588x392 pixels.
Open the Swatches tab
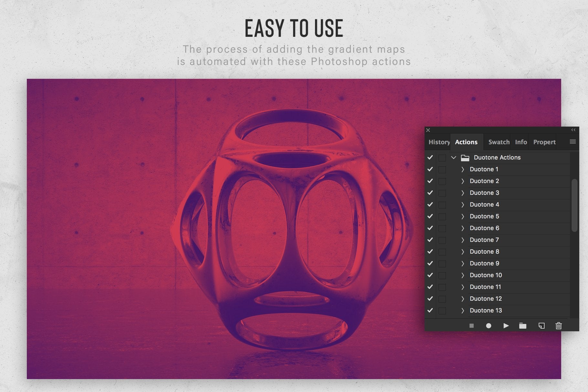click(x=499, y=142)
